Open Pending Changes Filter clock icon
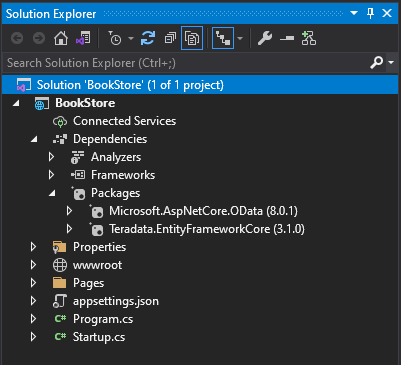 (x=115, y=38)
